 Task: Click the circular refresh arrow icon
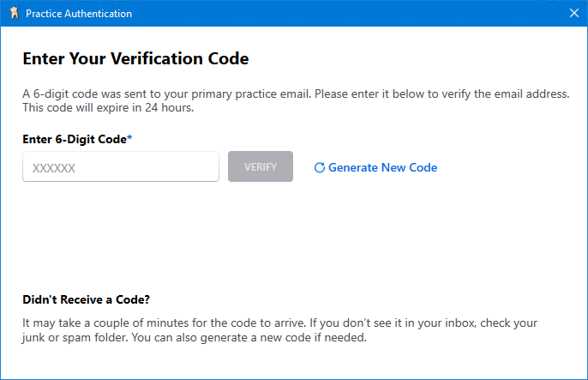320,168
